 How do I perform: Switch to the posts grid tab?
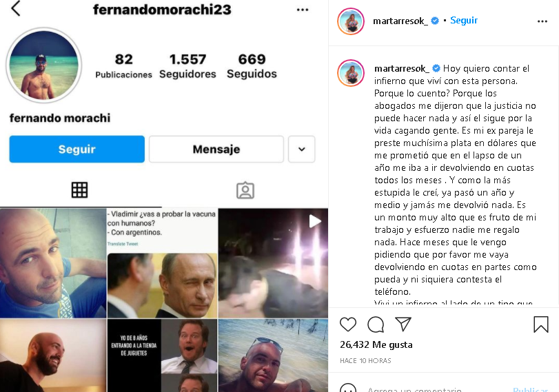pos(79,190)
